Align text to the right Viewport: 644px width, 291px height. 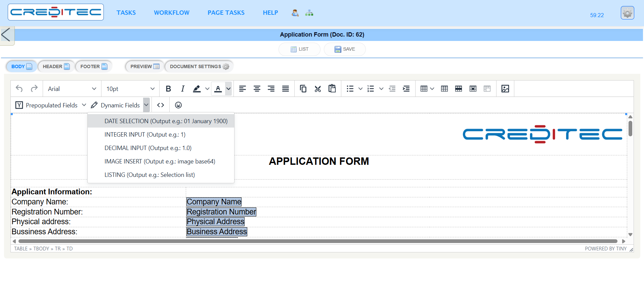click(x=271, y=89)
